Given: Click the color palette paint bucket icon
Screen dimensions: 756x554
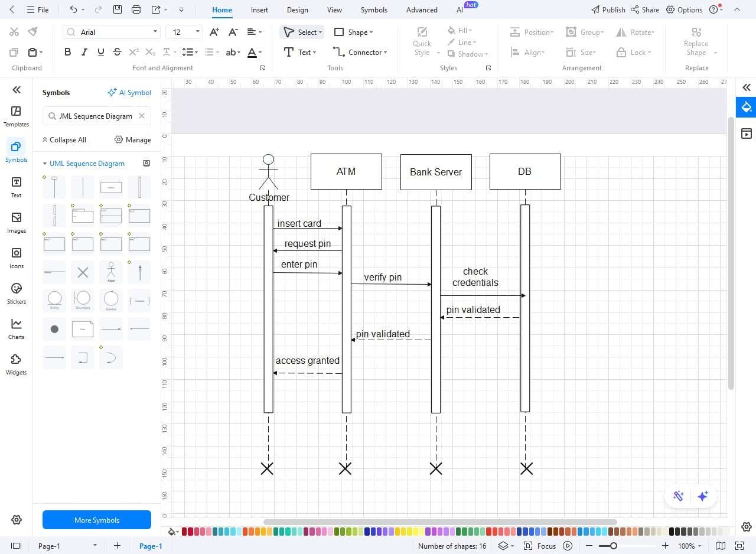Looking at the screenshot, I should [172, 532].
